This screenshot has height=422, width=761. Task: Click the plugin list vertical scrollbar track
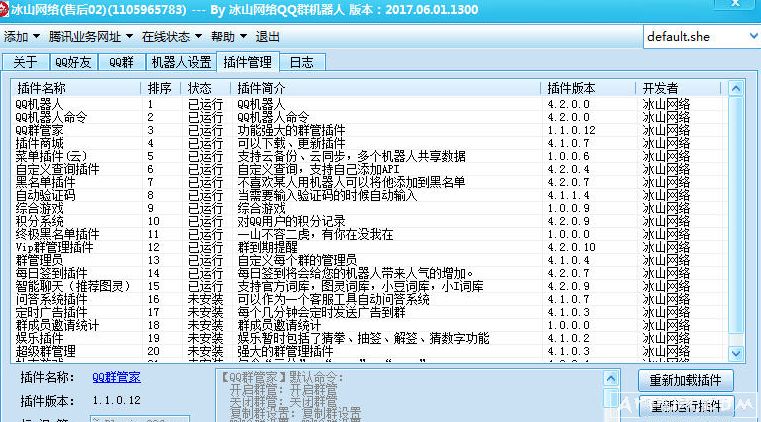(736, 221)
